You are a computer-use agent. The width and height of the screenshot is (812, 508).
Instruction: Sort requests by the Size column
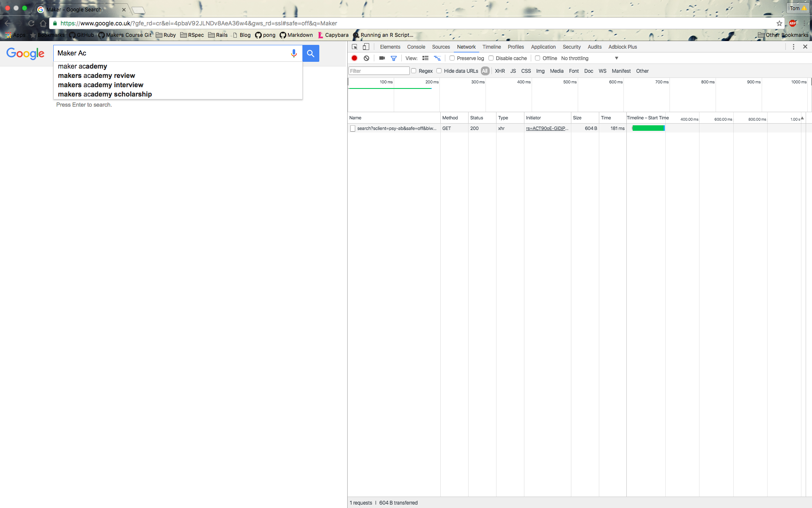pos(585,118)
